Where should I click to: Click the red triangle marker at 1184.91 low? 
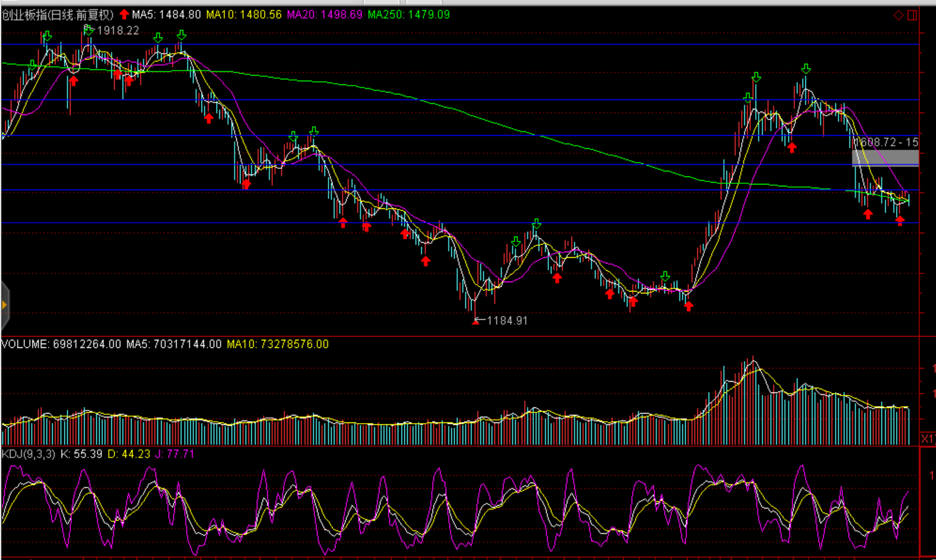coord(475,321)
